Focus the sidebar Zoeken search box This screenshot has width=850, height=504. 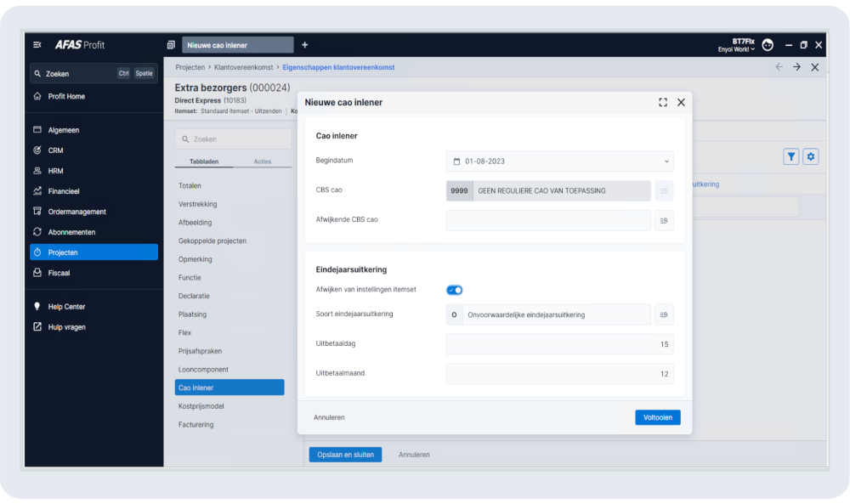pyautogui.click(x=93, y=74)
